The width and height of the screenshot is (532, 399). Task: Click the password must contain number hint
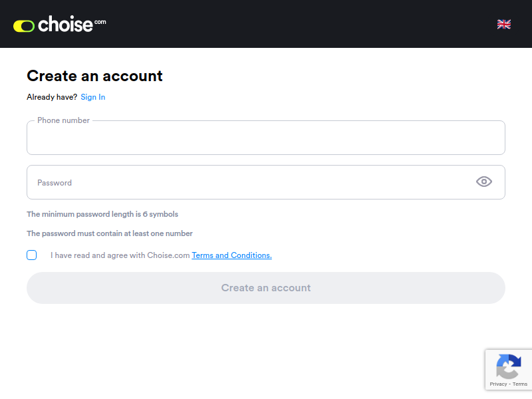110,233
